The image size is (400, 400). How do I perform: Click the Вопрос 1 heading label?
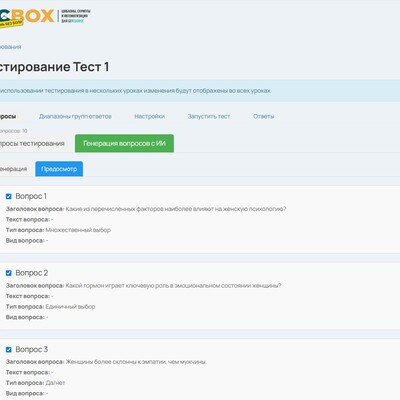click(x=31, y=196)
